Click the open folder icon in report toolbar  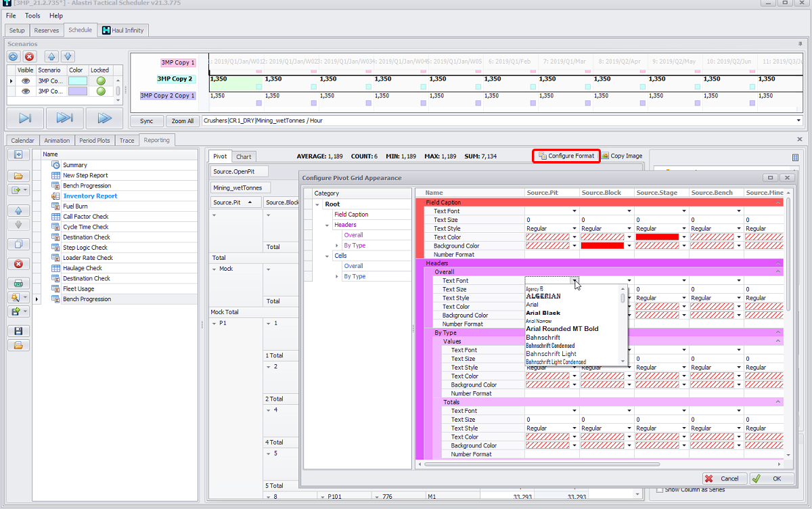tap(18, 176)
